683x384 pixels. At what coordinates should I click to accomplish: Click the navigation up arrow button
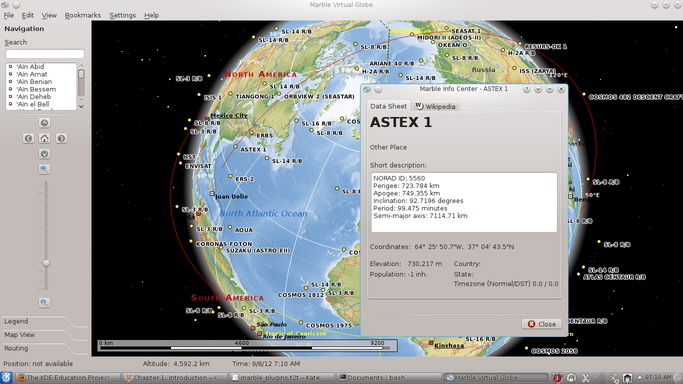point(44,123)
